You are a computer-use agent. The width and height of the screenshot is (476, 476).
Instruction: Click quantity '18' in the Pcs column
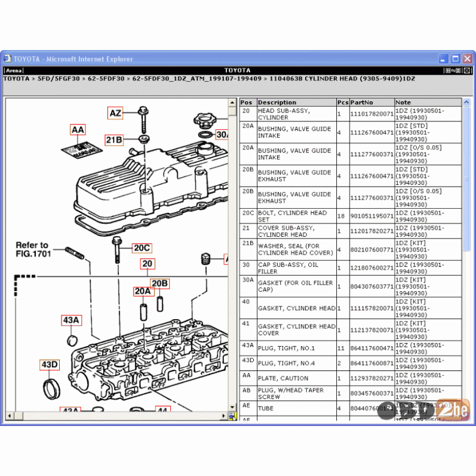point(341,216)
